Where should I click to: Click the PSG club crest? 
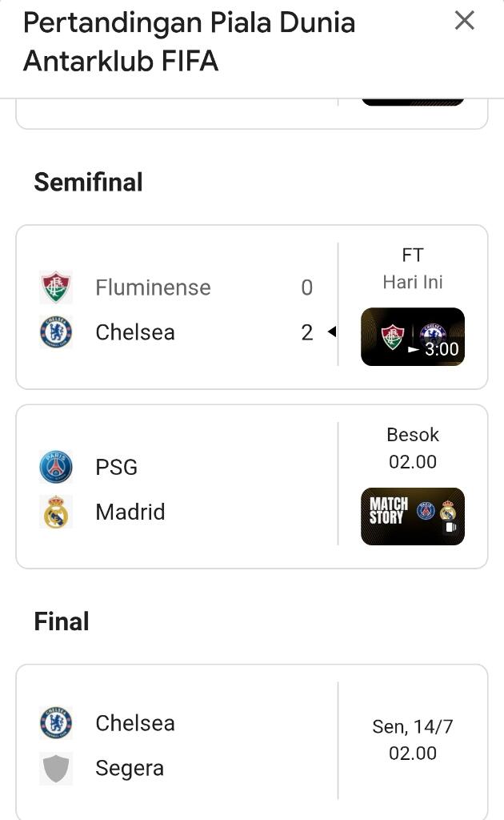point(56,467)
